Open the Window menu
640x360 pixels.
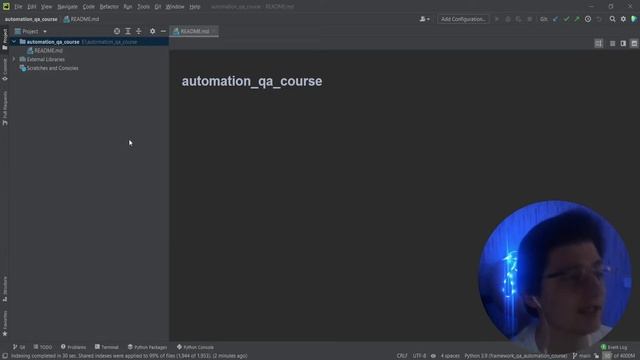tap(175, 7)
